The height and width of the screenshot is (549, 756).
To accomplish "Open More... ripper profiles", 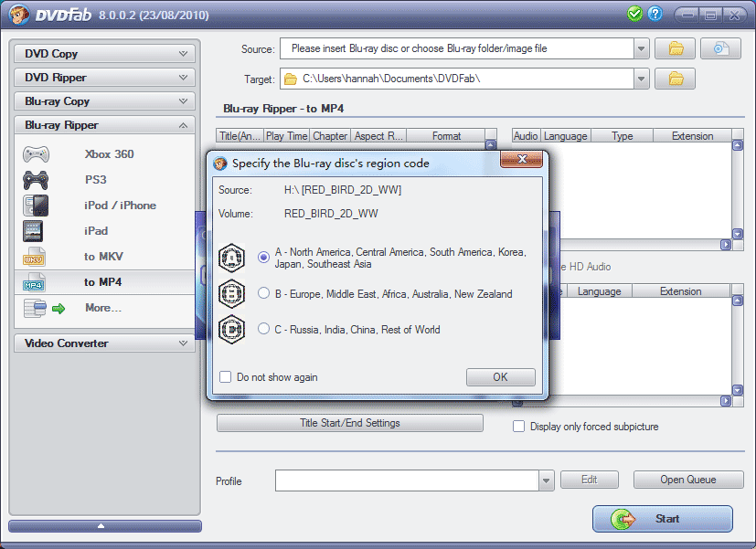I will 103,307.
